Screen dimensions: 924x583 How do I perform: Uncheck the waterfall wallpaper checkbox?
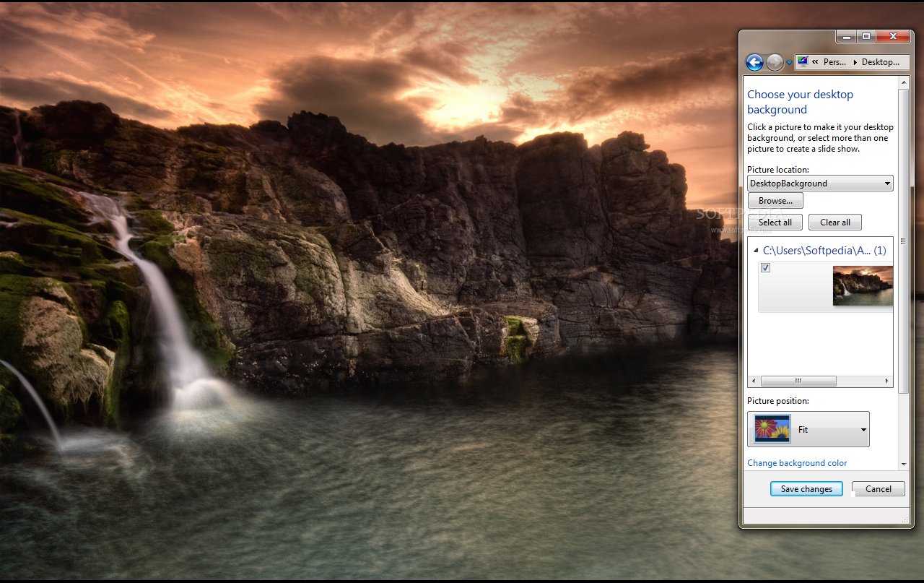point(766,268)
